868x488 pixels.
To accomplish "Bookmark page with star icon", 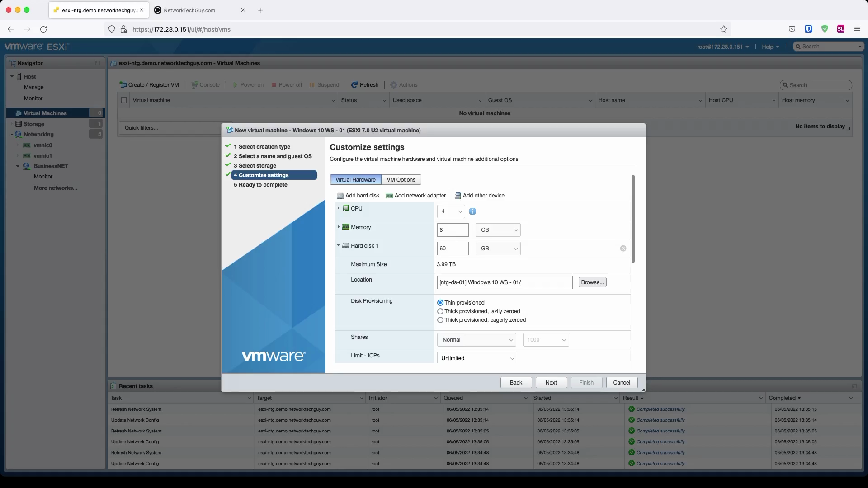I will (x=724, y=29).
